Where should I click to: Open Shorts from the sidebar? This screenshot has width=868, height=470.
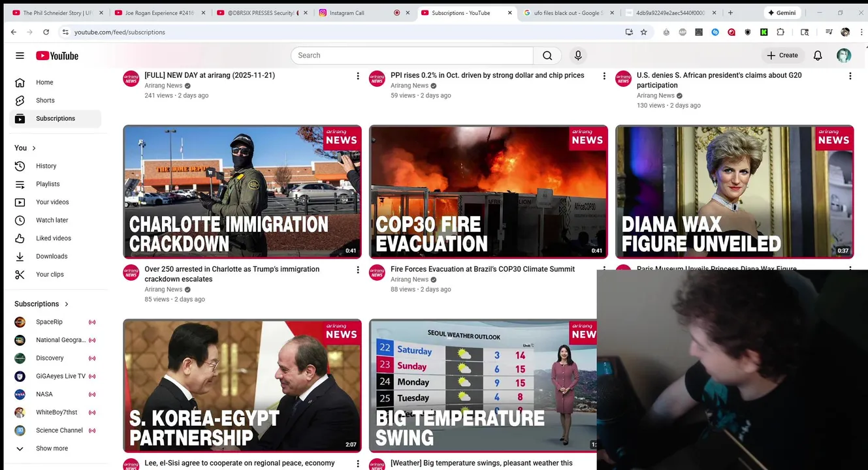(x=54, y=101)
